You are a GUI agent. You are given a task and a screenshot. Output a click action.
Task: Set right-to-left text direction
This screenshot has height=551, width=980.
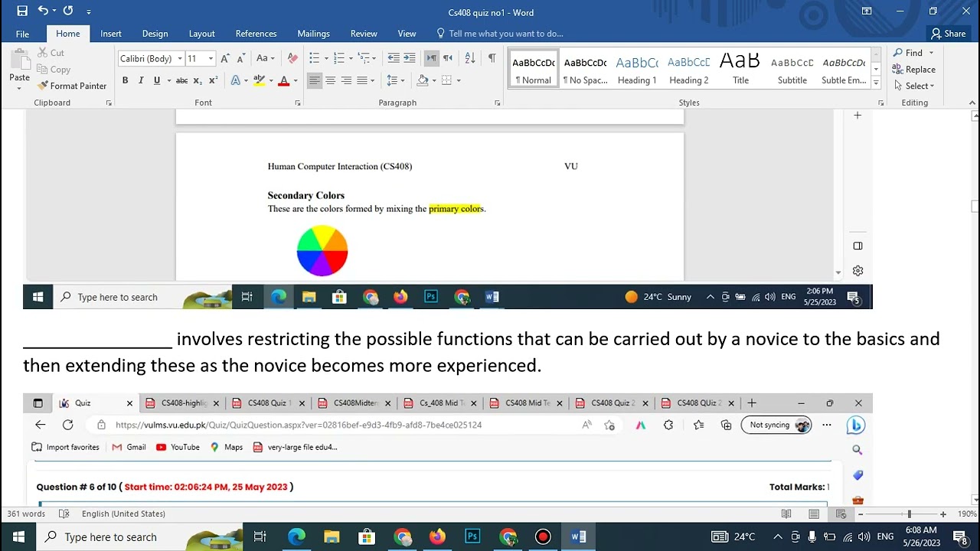coord(448,58)
